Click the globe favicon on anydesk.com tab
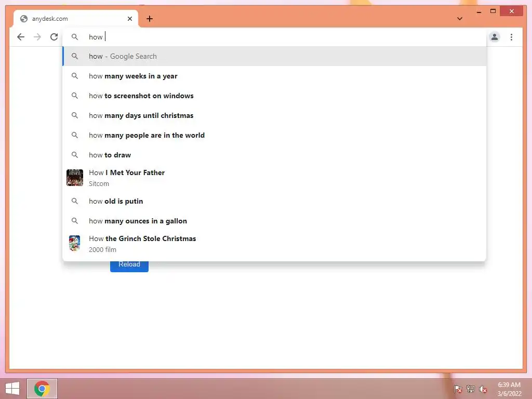 pyautogui.click(x=24, y=19)
